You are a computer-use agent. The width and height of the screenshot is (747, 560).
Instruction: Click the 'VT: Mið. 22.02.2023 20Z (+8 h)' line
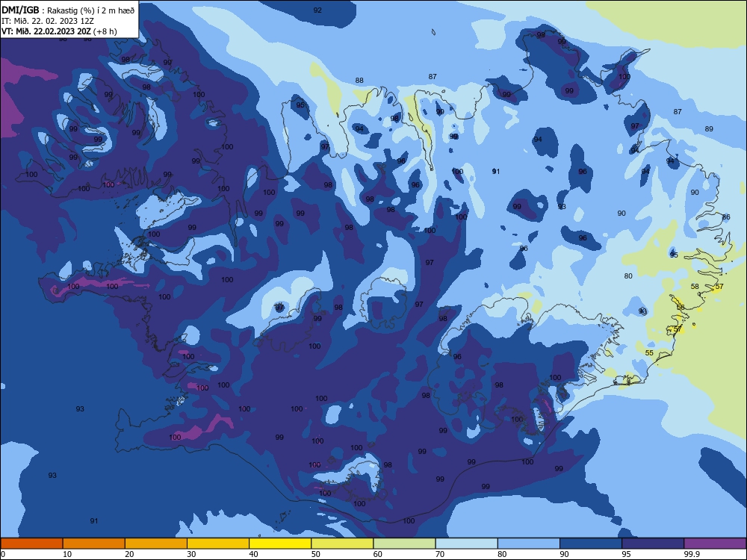pos(59,31)
